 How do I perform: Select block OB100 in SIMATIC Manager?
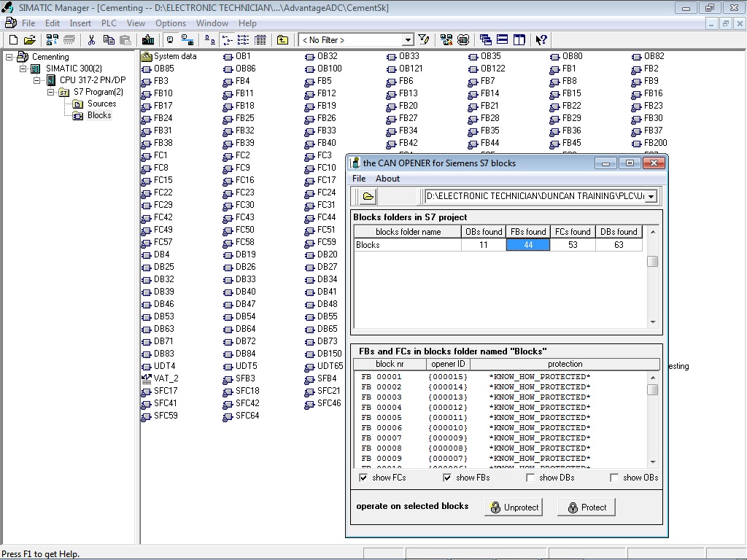325,69
